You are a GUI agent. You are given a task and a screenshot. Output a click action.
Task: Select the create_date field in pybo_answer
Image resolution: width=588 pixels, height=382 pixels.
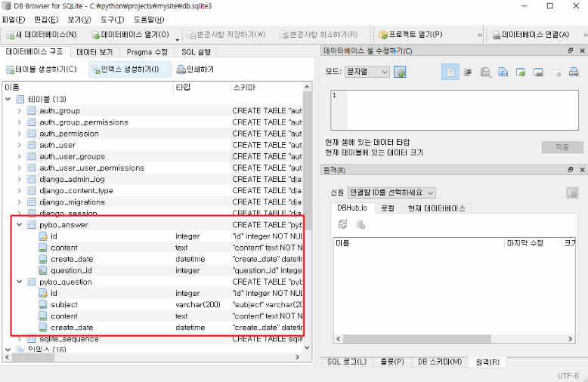tap(152, 259)
